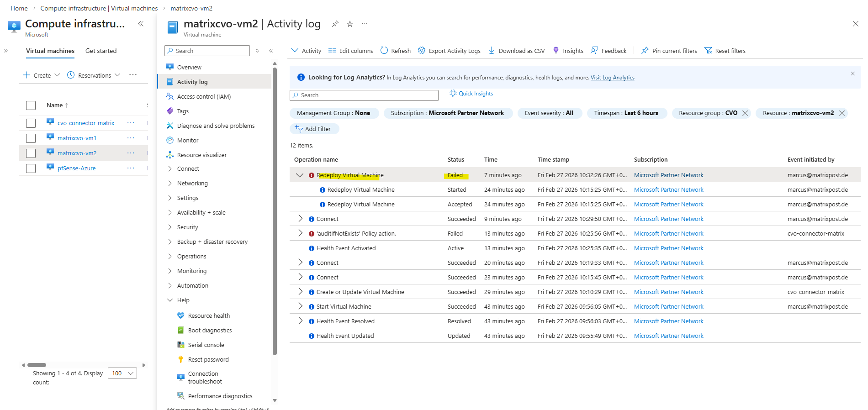Click the Download as CSV icon
Screen dimensions: 868x410
pos(492,51)
